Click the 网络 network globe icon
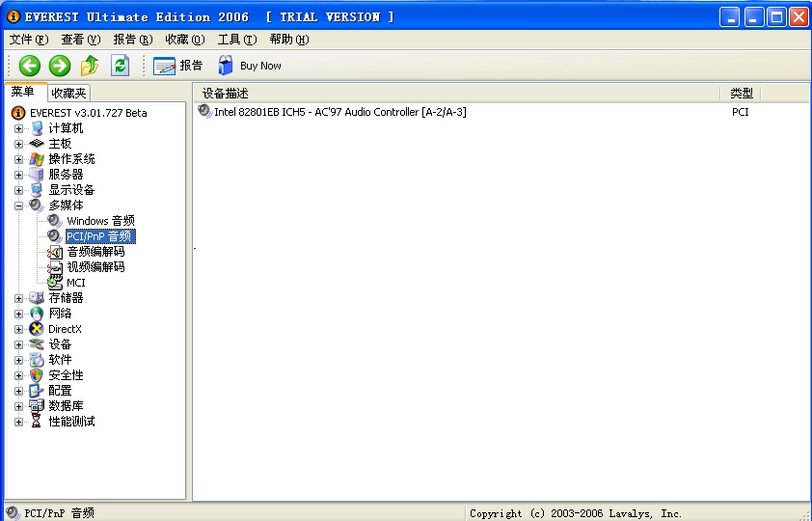 pos(37,314)
